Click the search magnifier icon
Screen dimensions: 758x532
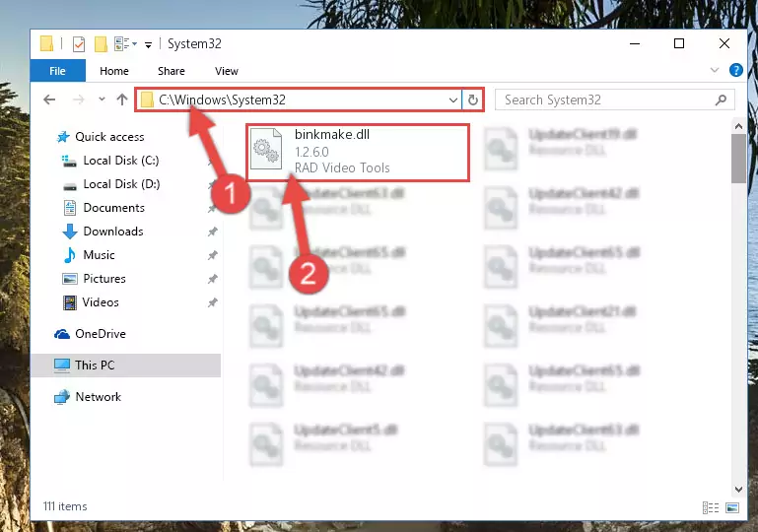pyautogui.click(x=721, y=100)
